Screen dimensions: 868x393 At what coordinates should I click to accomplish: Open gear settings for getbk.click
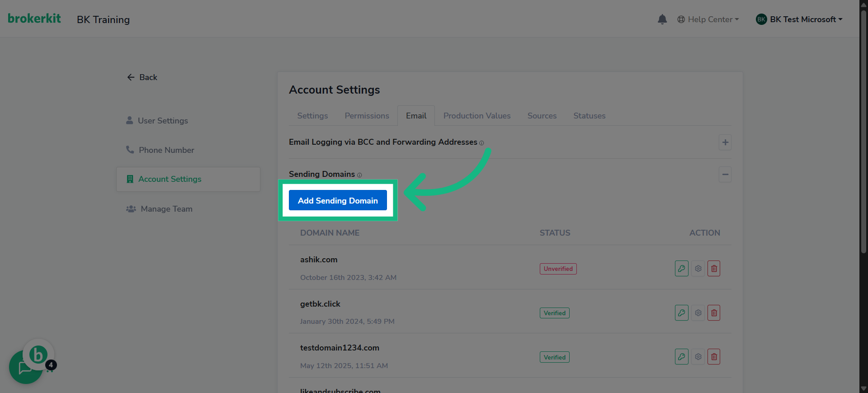coord(698,313)
